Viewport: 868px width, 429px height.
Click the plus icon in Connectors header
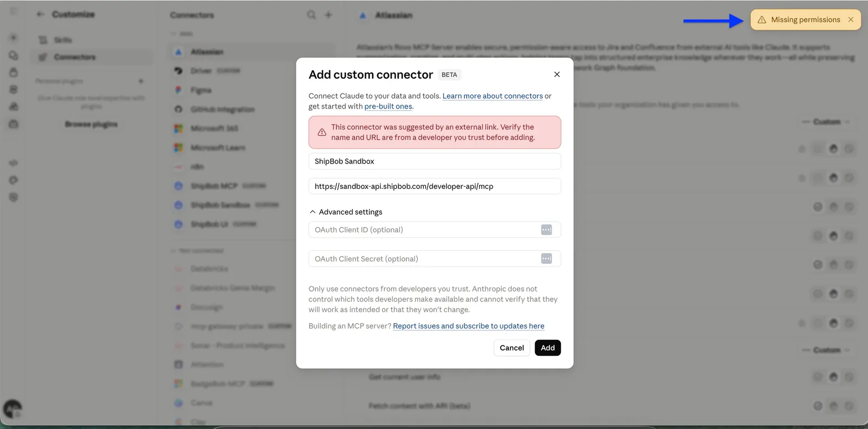tap(328, 15)
